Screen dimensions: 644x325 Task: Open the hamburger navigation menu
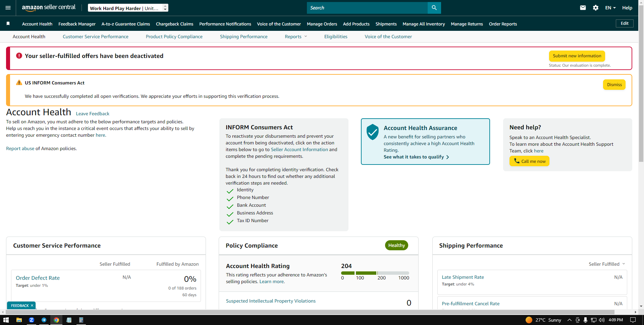click(8, 8)
